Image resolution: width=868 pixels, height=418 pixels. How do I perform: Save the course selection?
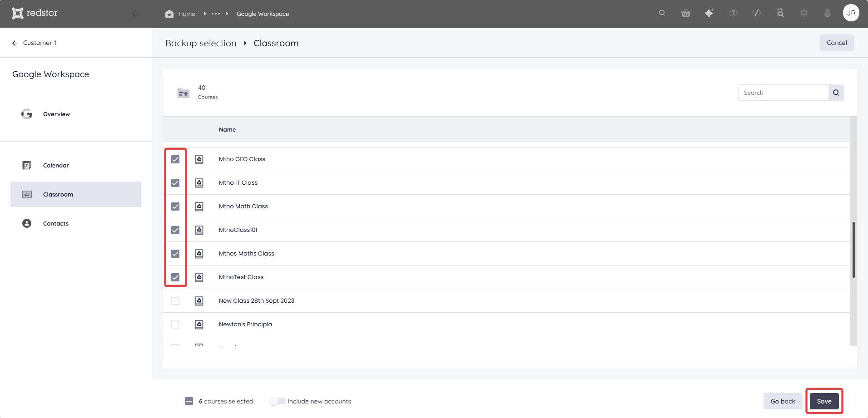[x=824, y=401]
